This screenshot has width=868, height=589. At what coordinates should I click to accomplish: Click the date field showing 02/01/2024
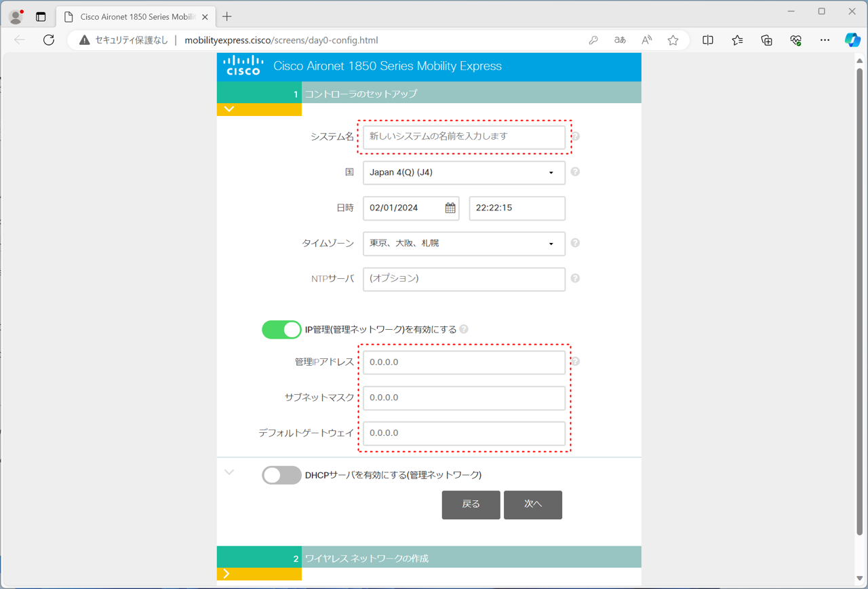(x=411, y=208)
